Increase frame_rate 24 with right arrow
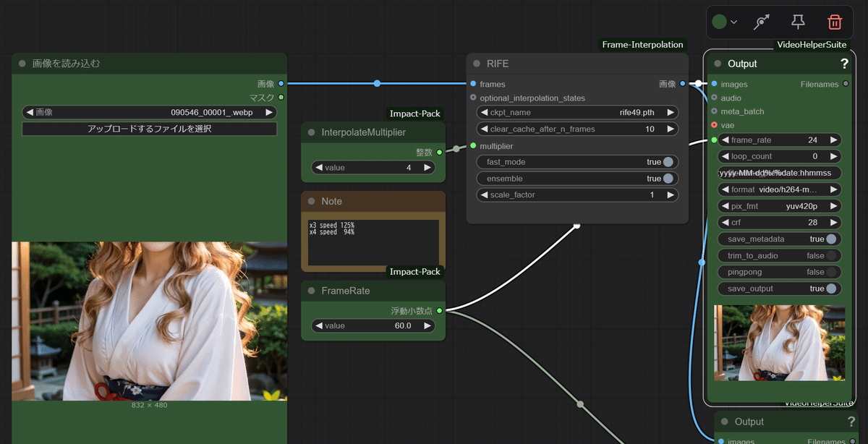 coord(834,140)
